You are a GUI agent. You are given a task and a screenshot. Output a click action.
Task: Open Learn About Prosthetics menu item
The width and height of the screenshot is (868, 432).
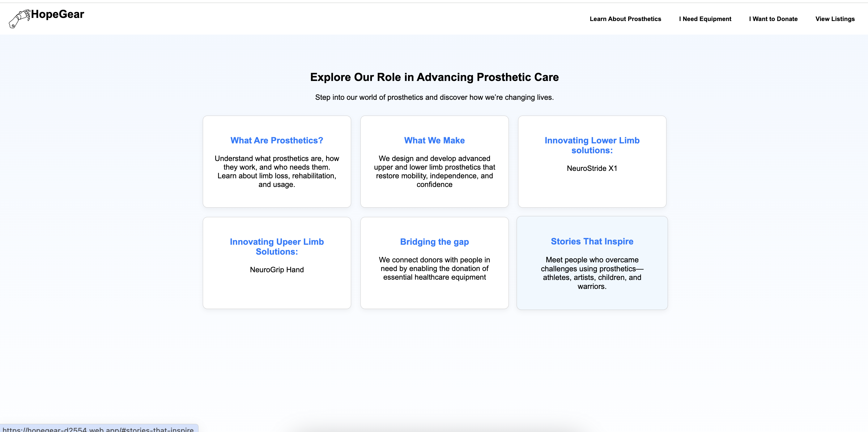coord(625,19)
